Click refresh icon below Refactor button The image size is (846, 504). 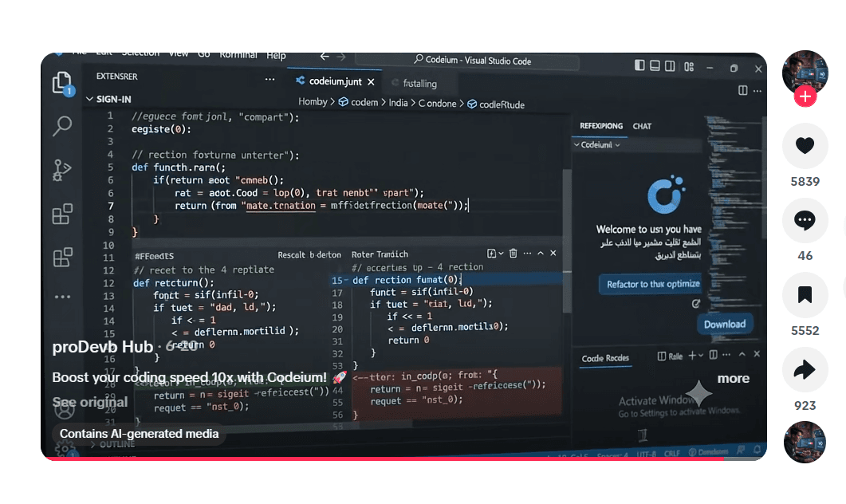tap(696, 304)
